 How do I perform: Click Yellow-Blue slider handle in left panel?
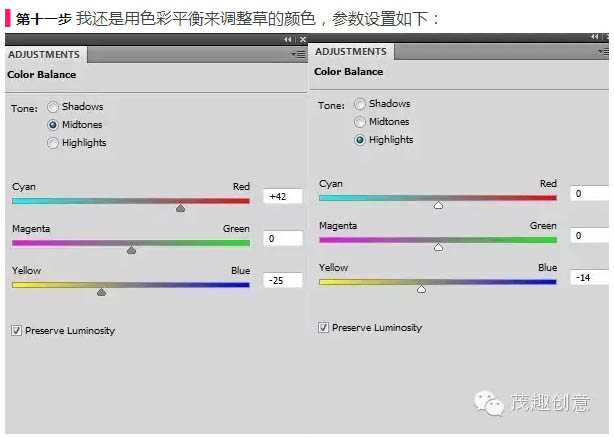(101, 291)
